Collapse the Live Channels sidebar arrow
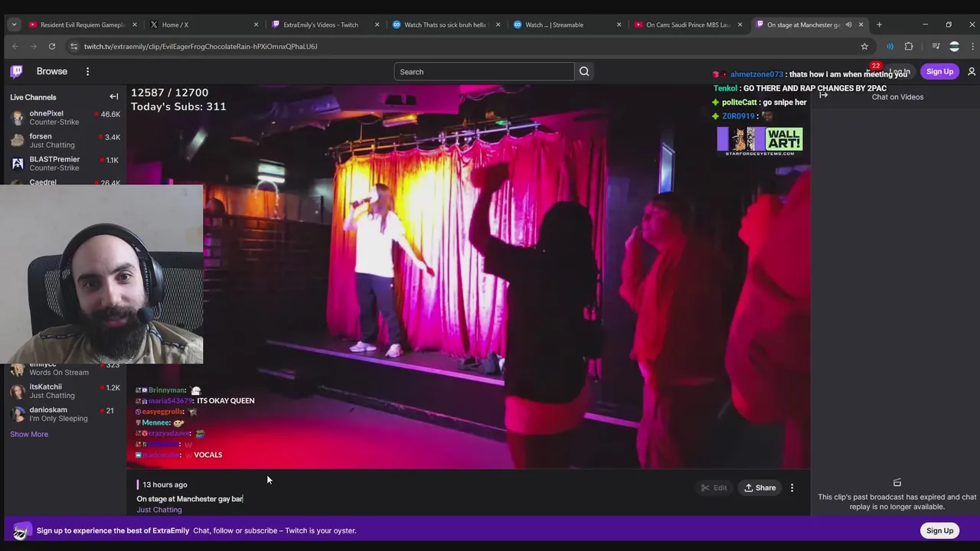The width and height of the screenshot is (980, 551). point(113,96)
